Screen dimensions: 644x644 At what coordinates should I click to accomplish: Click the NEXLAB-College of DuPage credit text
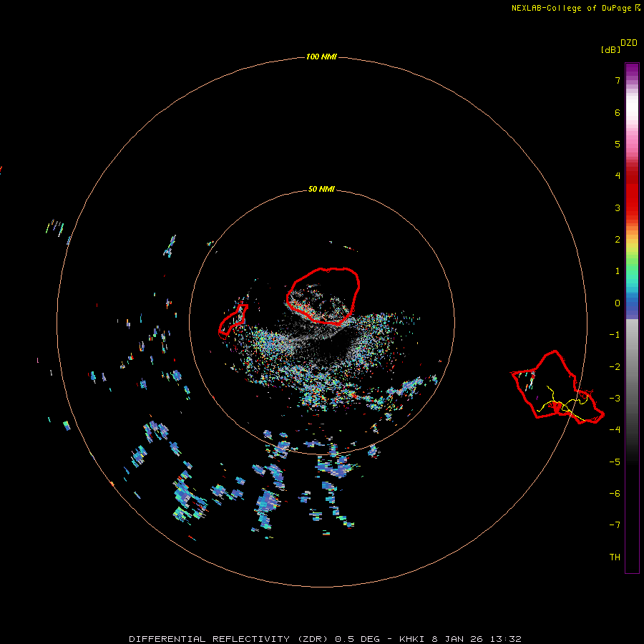[572, 8]
